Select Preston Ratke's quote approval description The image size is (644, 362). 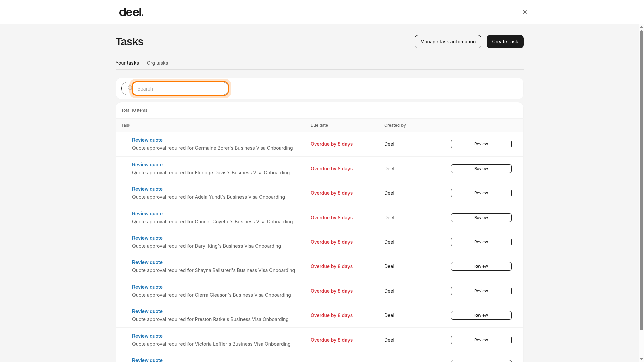click(x=210, y=319)
